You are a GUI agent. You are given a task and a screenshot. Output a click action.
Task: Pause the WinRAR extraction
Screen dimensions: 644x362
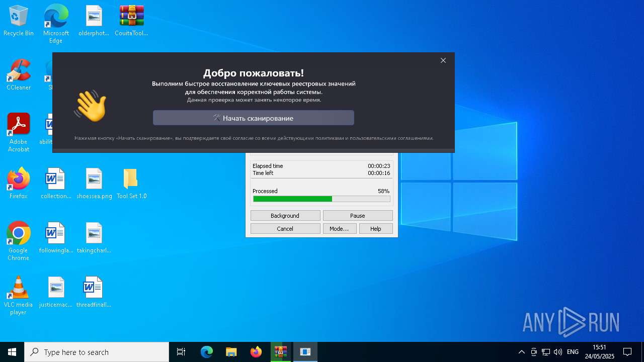tap(358, 216)
